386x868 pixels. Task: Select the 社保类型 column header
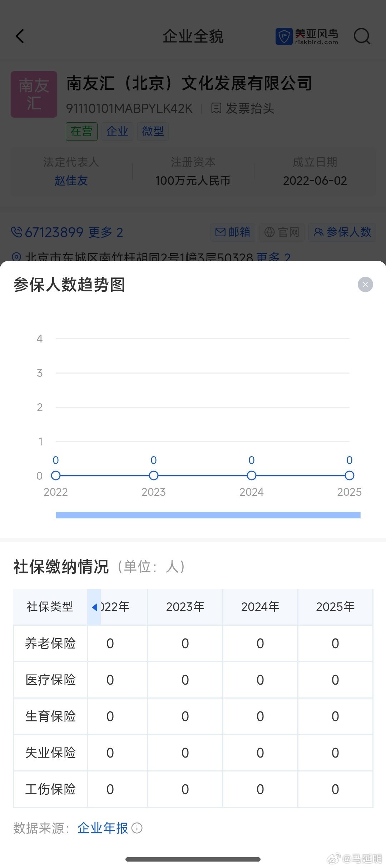50,607
